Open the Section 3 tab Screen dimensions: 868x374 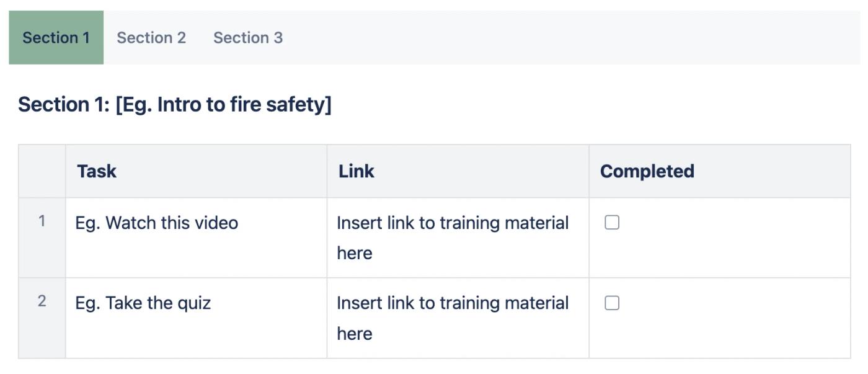point(248,38)
